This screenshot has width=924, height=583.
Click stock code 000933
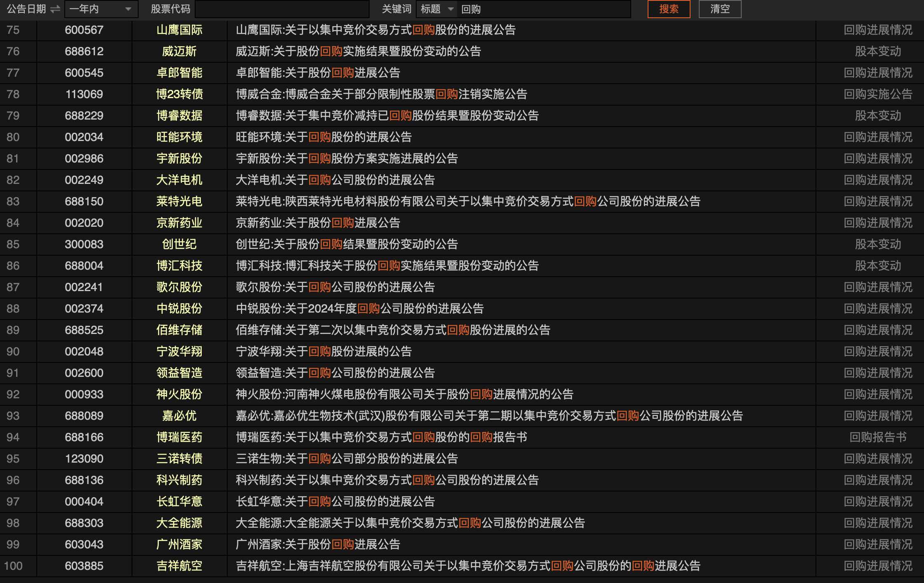click(84, 395)
